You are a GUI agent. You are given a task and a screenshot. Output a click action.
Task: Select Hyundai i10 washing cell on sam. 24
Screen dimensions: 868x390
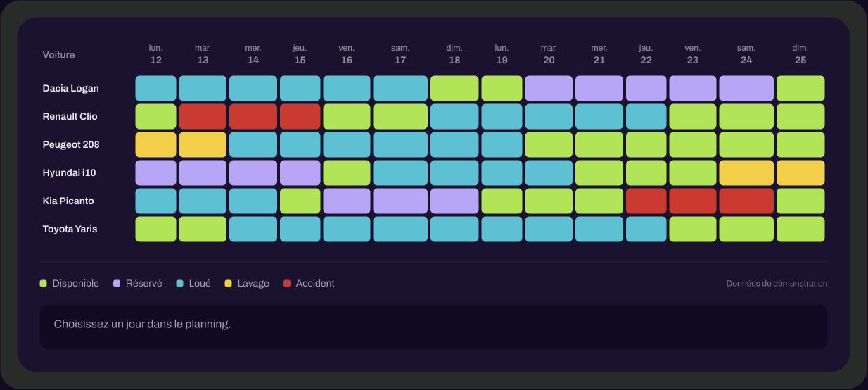click(x=746, y=173)
